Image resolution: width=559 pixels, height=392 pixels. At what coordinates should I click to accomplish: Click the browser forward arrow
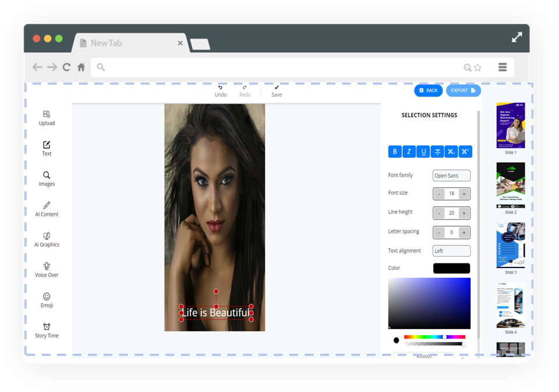pyautogui.click(x=52, y=67)
